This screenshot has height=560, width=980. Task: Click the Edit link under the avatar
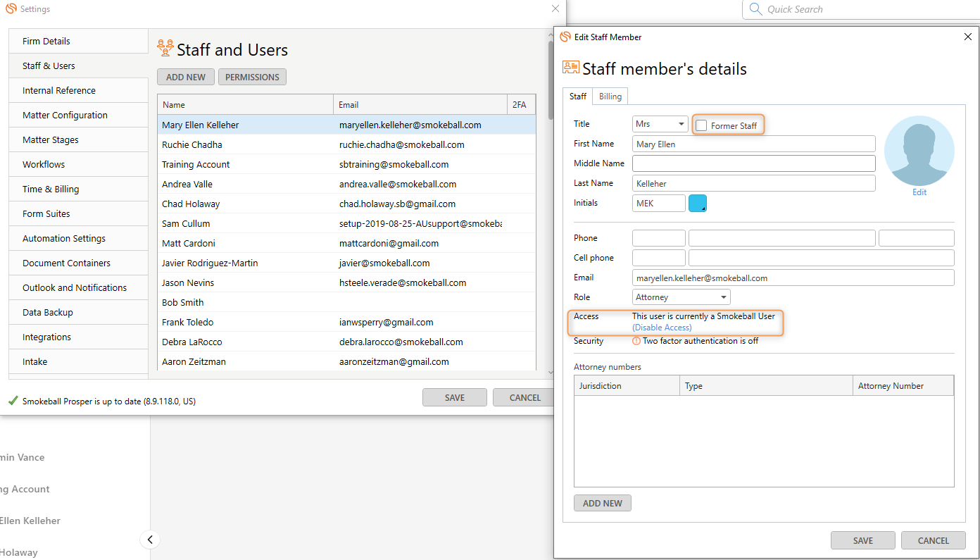(x=919, y=192)
